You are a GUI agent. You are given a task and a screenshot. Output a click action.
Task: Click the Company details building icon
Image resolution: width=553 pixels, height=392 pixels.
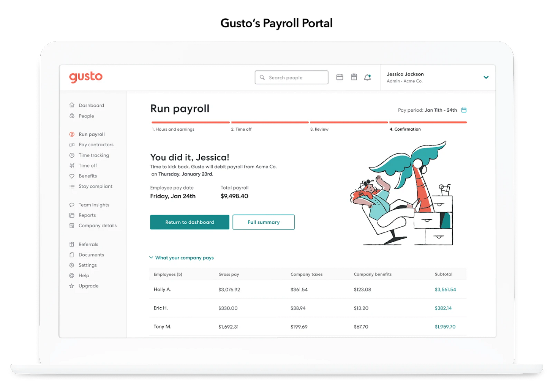tap(72, 226)
